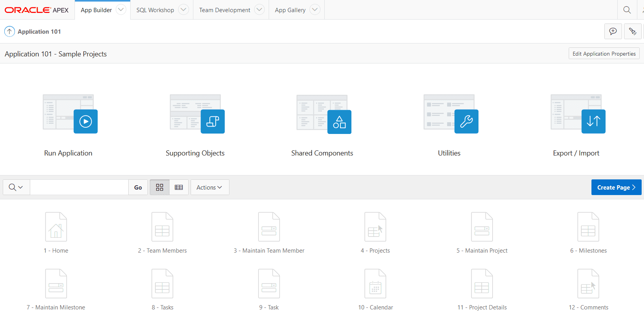
Task: Open page 4 - Projects icon
Action: 375,227
